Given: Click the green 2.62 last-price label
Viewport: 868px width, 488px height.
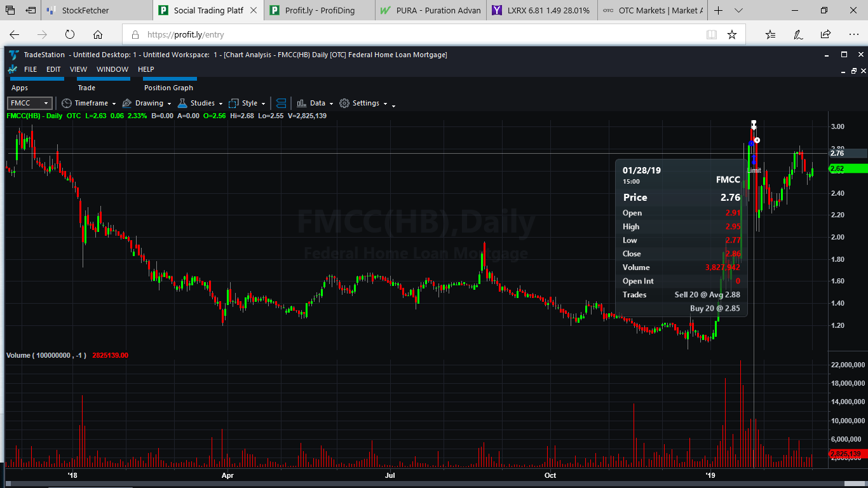Looking at the screenshot, I should pyautogui.click(x=848, y=169).
